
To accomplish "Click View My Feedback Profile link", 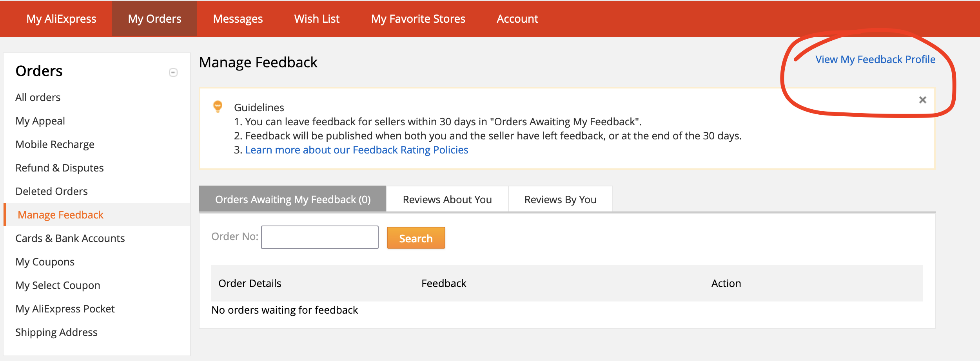I will coord(875,60).
